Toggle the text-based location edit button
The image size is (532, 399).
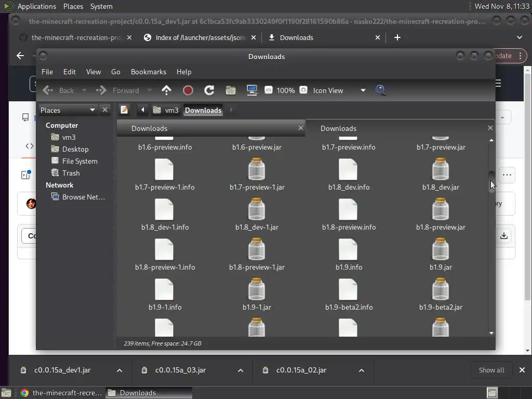pos(125,110)
